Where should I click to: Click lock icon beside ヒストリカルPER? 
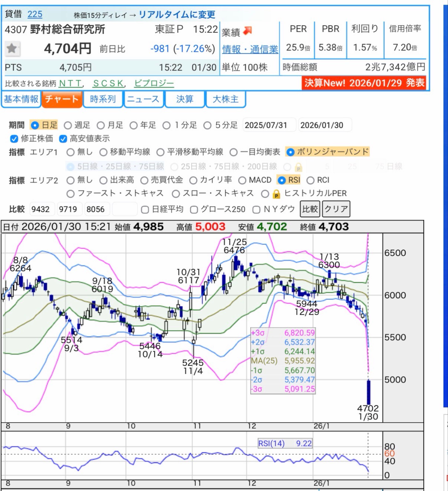click(x=276, y=194)
